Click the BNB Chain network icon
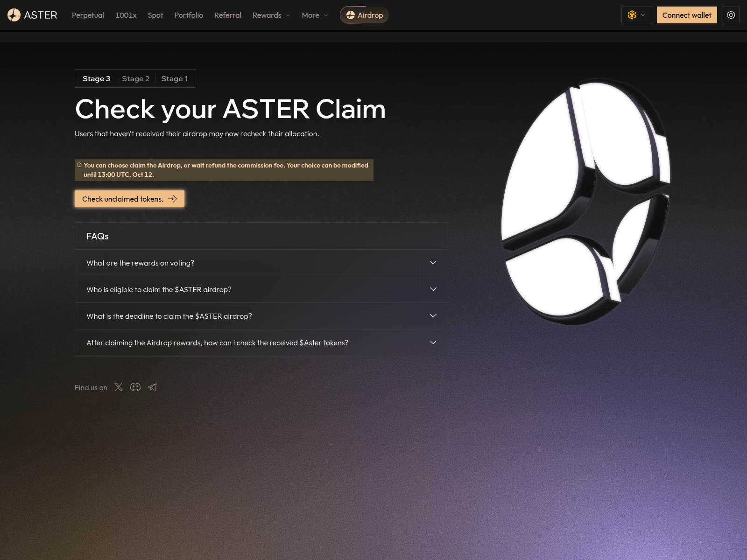The height and width of the screenshot is (560, 747). [632, 15]
